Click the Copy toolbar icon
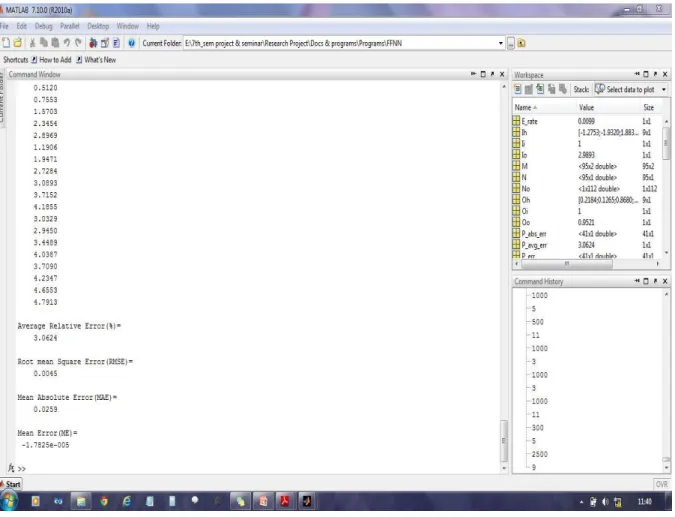The width and height of the screenshot is (675, 517). pos(44,43)
